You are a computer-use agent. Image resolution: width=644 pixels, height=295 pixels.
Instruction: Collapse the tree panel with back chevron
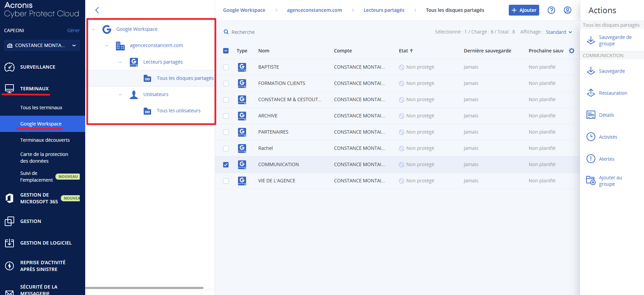pos(97,10)
